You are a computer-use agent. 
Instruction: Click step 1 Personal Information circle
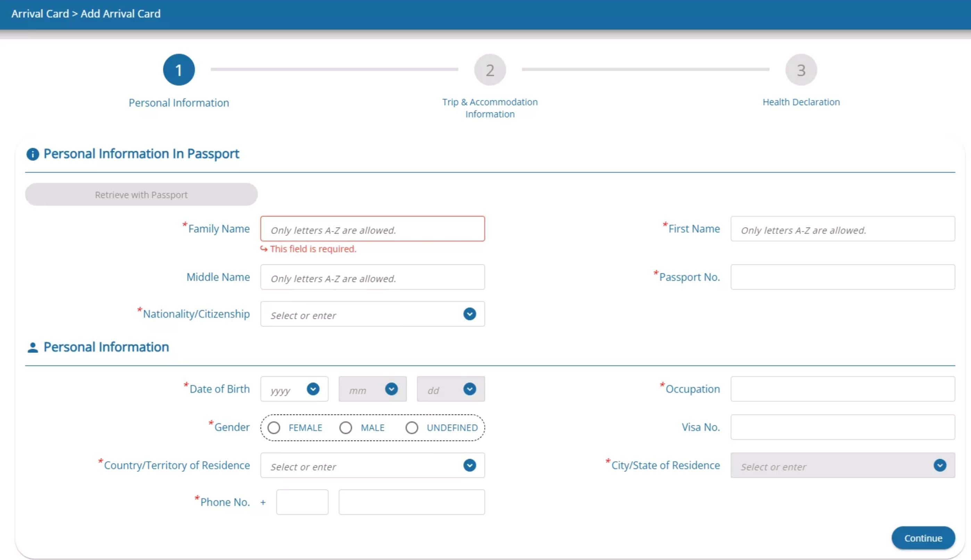coord(179,70)
